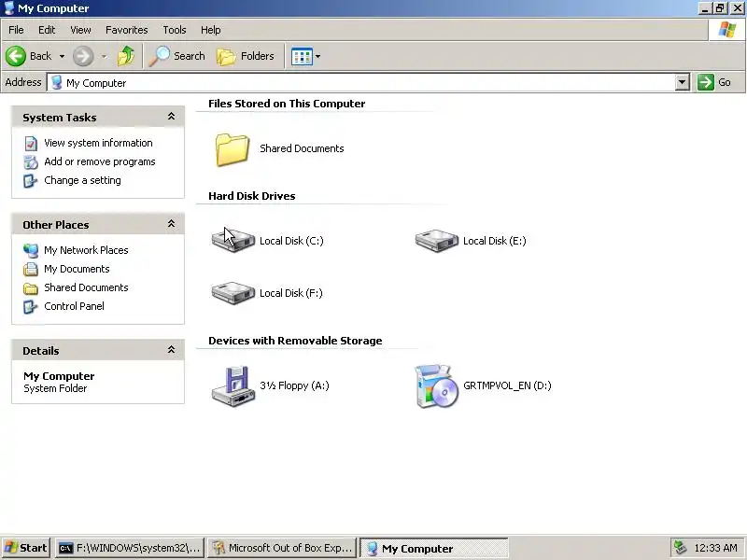This screenshot has width=747, height=560.
Task: Expand the Address bar dropdown list
Action: click(x=683, y=82)
